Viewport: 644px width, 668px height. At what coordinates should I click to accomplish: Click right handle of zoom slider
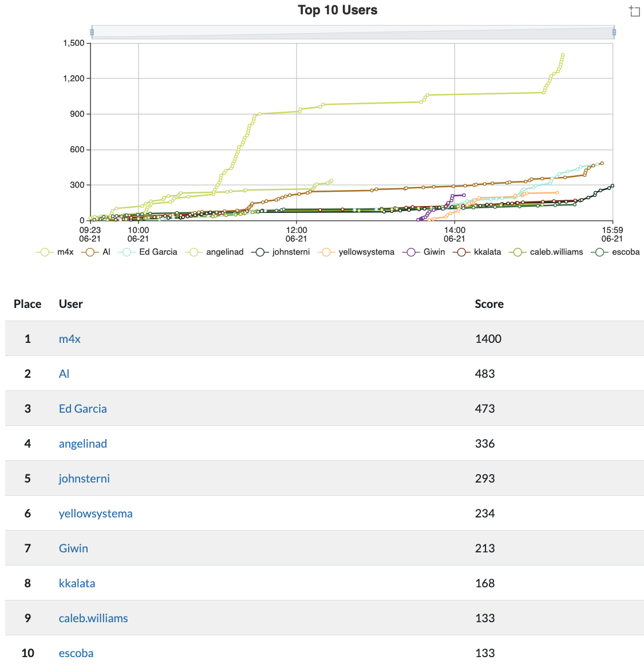pos(614,32)
